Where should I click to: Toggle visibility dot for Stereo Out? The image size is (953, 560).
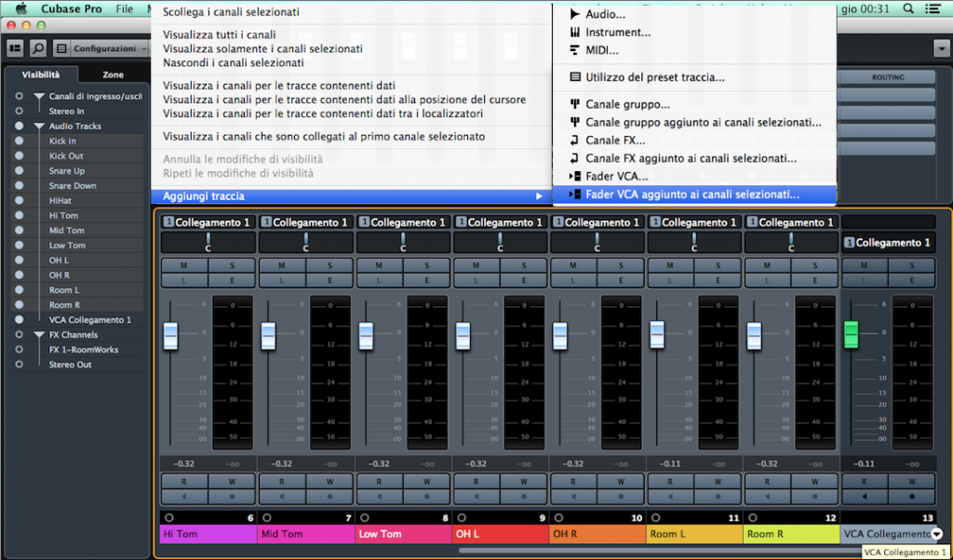[20, 365]
